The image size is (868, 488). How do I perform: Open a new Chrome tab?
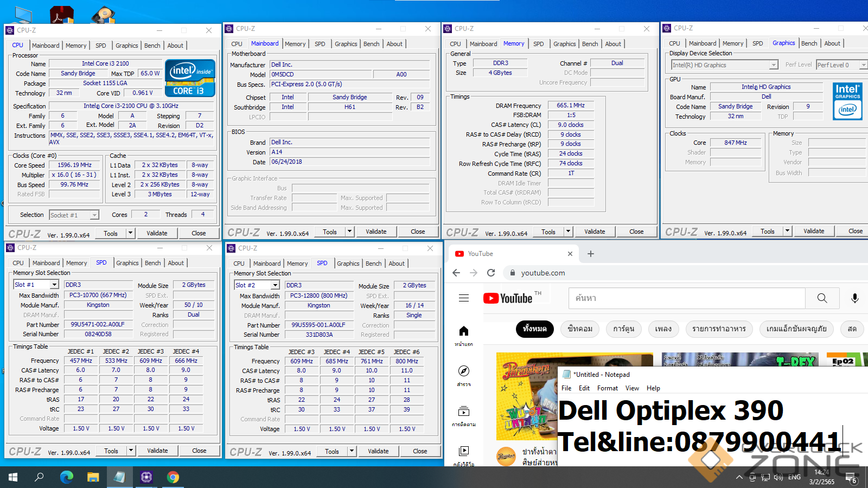591,254
